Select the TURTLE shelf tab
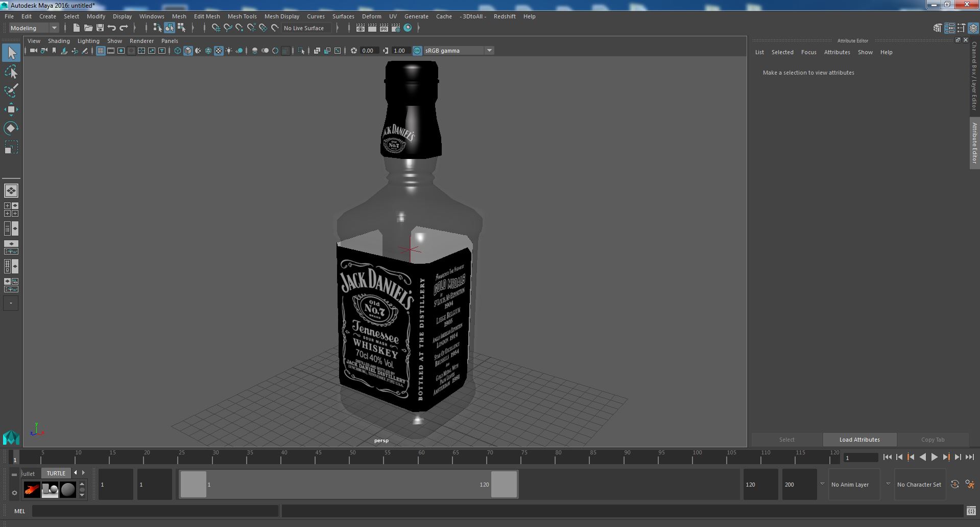980x527 pixels. pos(56,473)
